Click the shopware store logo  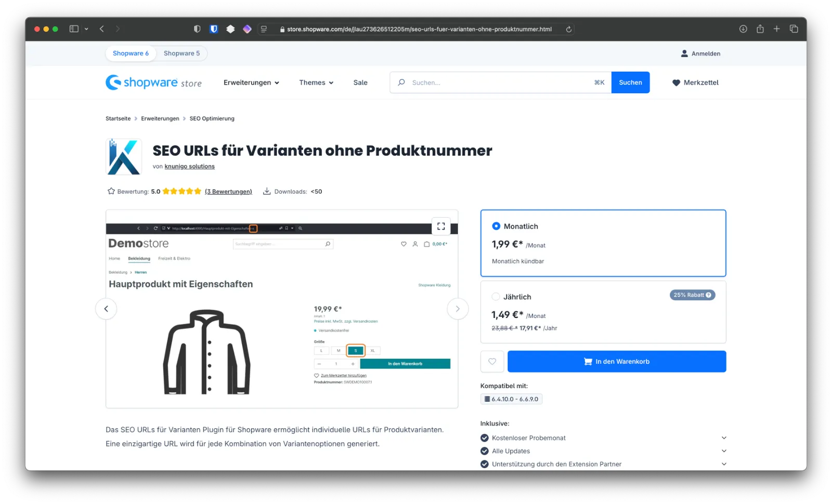(154, 82)
